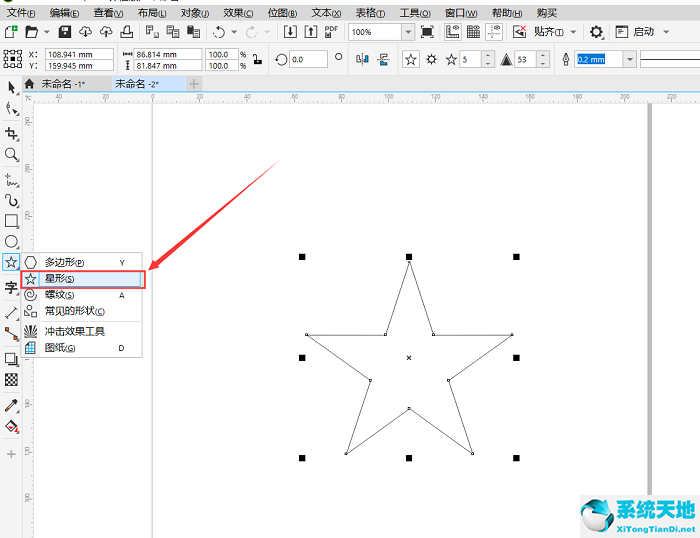Viewport: 700px width, 538px height.
Task: Select the Text tool (字)
Action: pos(11,288)
